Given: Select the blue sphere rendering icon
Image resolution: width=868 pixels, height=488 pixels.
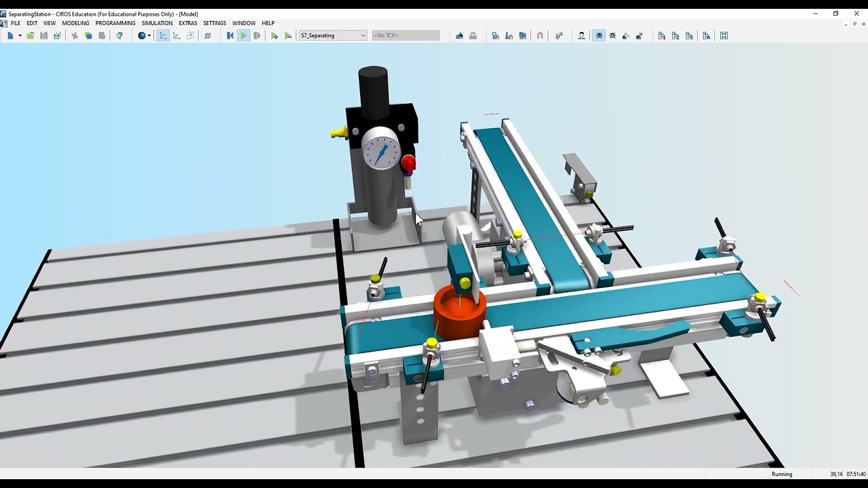Looking at the screenshot, I should coord(142,35).
